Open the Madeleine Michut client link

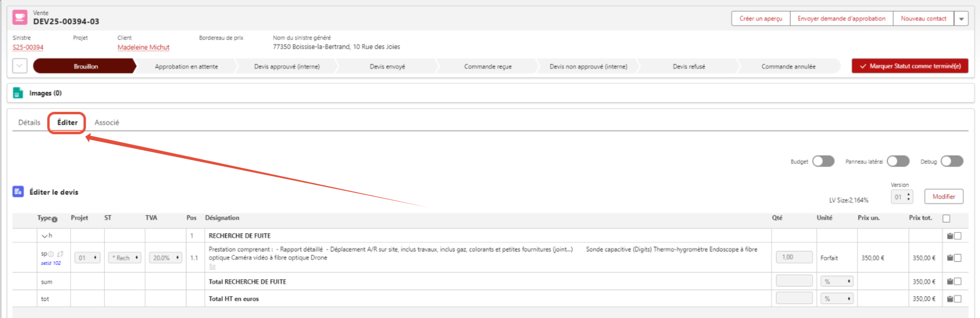pyautogui.click(x=143, y=47)
